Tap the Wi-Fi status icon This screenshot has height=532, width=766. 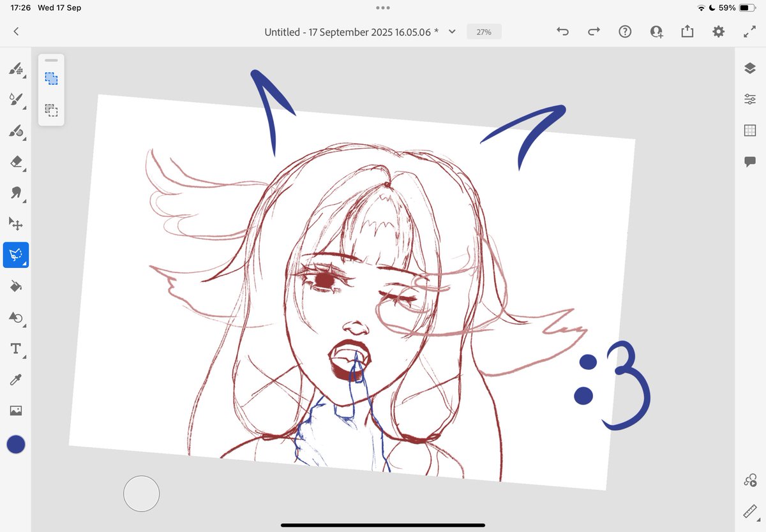[701, 8]
